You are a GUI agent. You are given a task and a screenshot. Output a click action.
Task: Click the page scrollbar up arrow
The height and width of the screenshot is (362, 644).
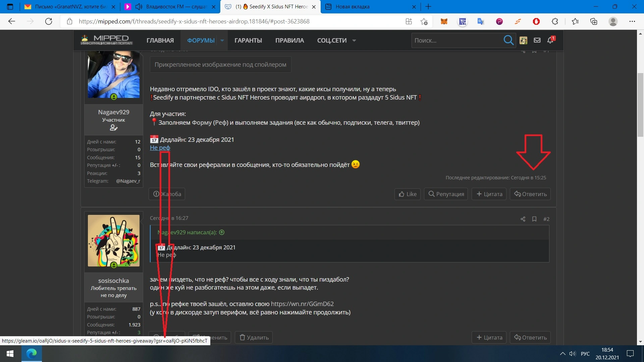pos(640,33)
